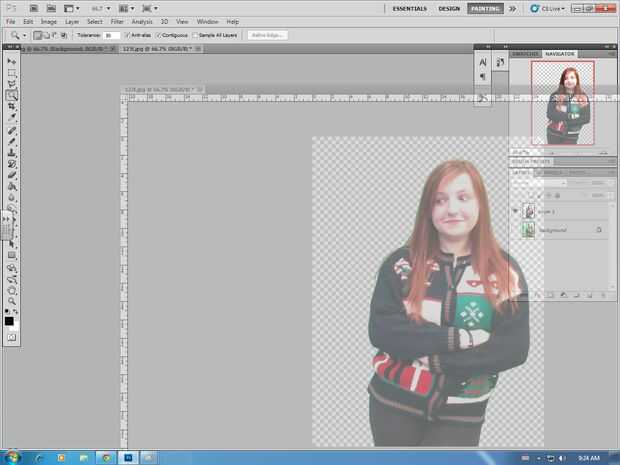Select the Blur tool
Screen dimensions: 620x465
[x=12, y=197]
